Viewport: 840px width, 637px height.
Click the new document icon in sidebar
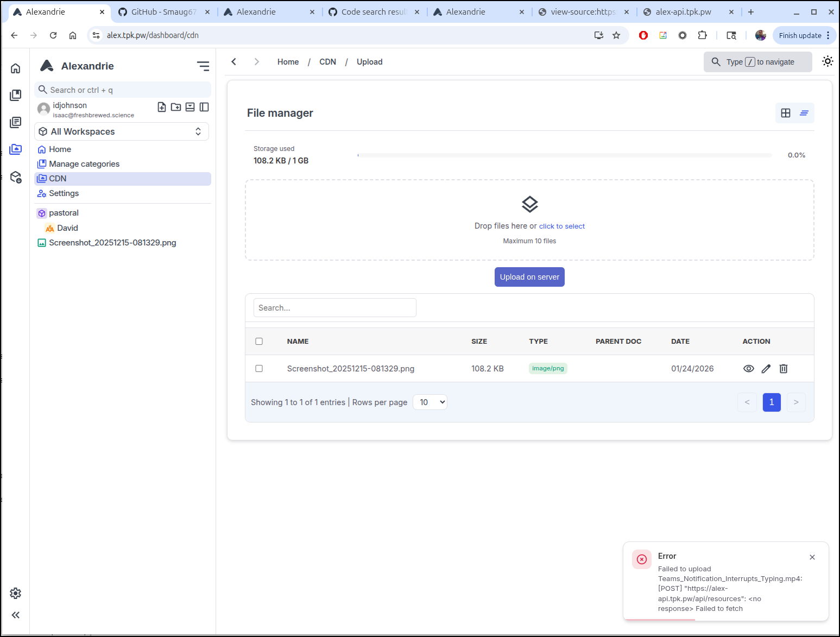point(162,107)
